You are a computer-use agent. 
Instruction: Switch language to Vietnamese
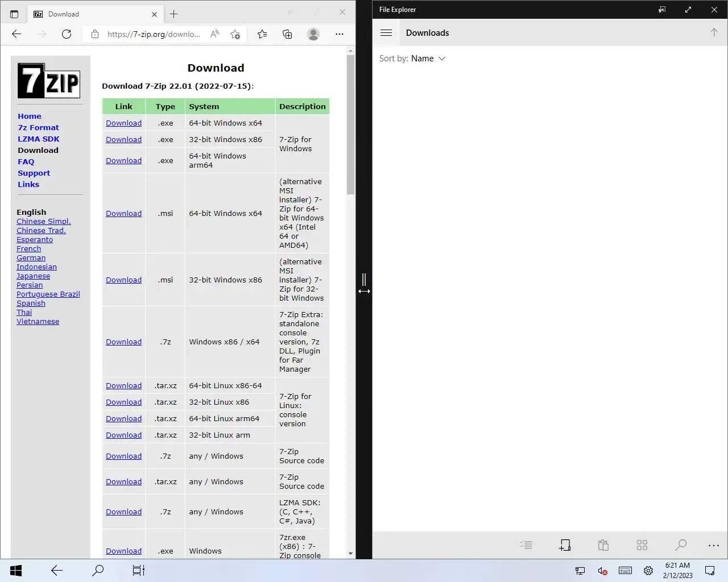point(38,321)
